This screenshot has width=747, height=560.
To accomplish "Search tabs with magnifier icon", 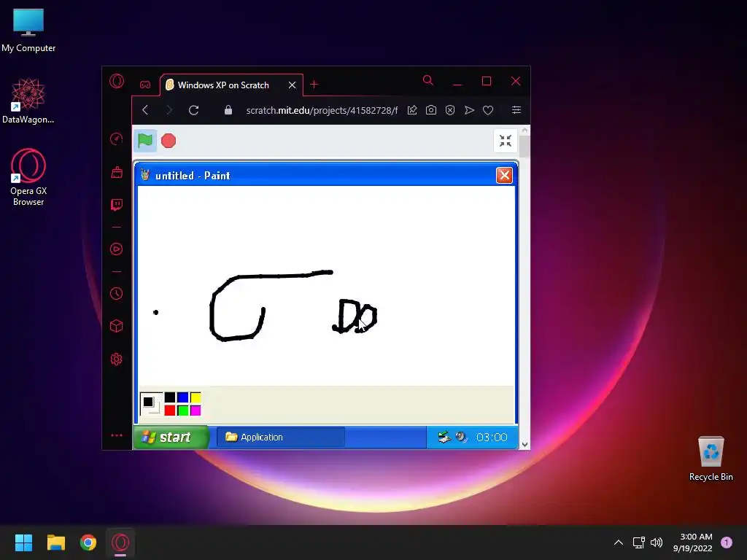I will (x=427, y=80).
